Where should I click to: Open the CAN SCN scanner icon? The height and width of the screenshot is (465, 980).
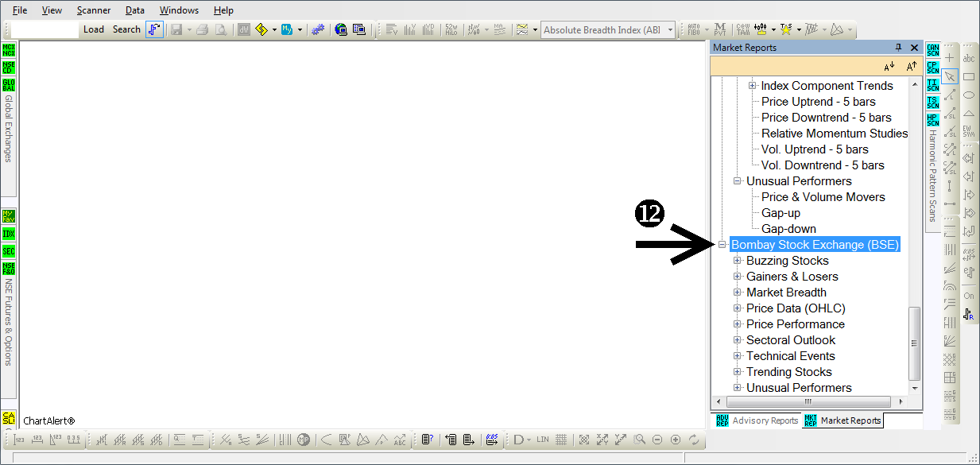click(933, 50)
